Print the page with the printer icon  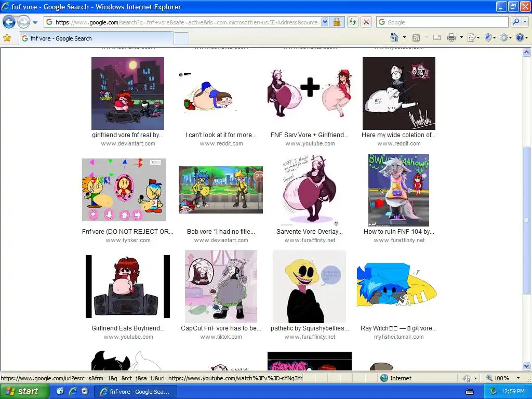(451, 37)
